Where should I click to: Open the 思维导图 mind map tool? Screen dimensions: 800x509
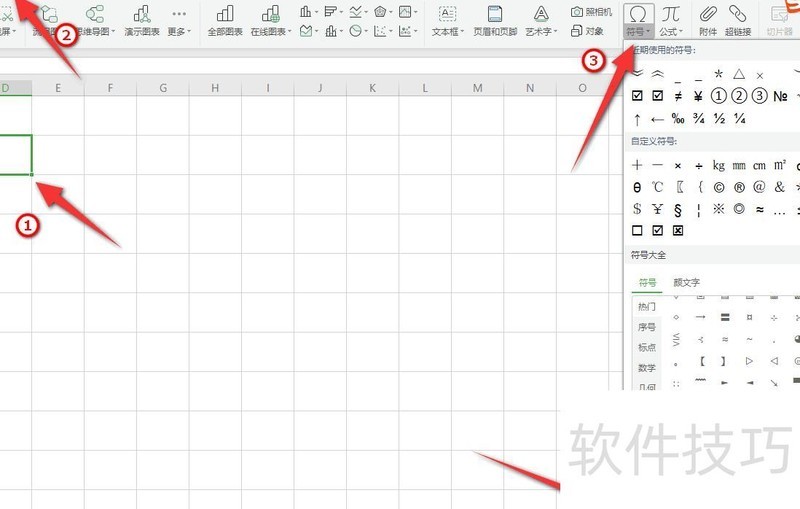point(95,20)
